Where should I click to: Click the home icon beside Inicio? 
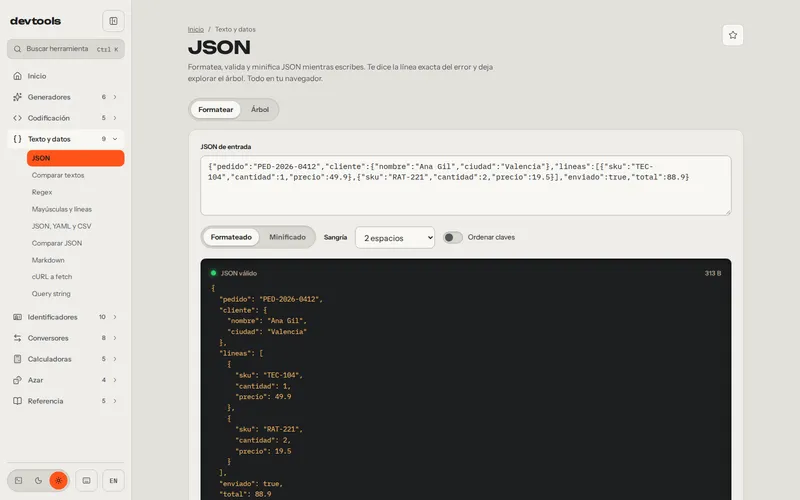[17, 76]
